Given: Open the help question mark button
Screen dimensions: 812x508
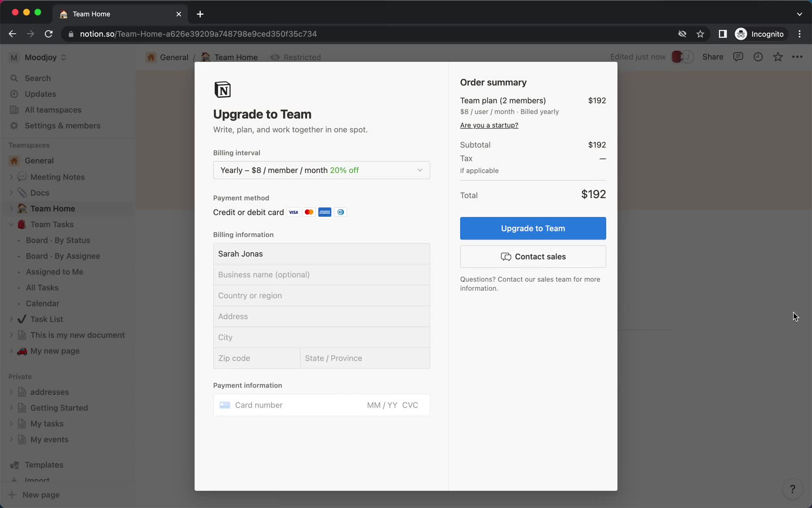Looking at the screenshot, I should point(793,489).
